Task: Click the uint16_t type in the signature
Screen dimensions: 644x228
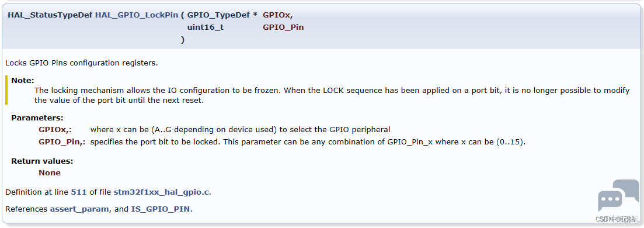Action: 206,27
